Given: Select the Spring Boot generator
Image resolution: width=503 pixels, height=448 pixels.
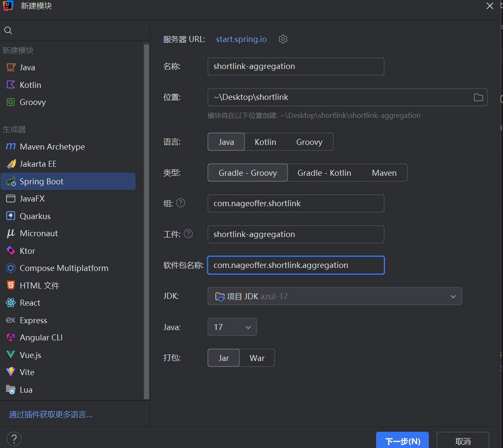Looking at the screenshot, I should click(x=68, y=181).
